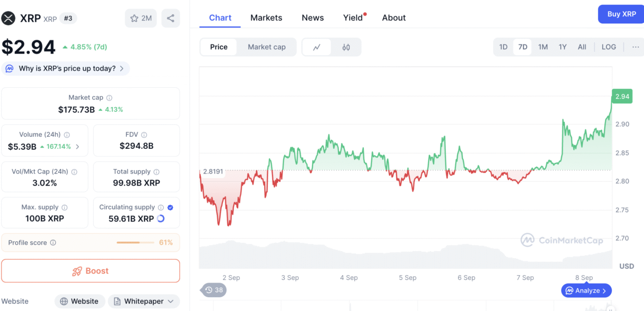Viewport: 644px width, 311px height.
Task: Open Profile score info icon
Action: pos(53,243)
